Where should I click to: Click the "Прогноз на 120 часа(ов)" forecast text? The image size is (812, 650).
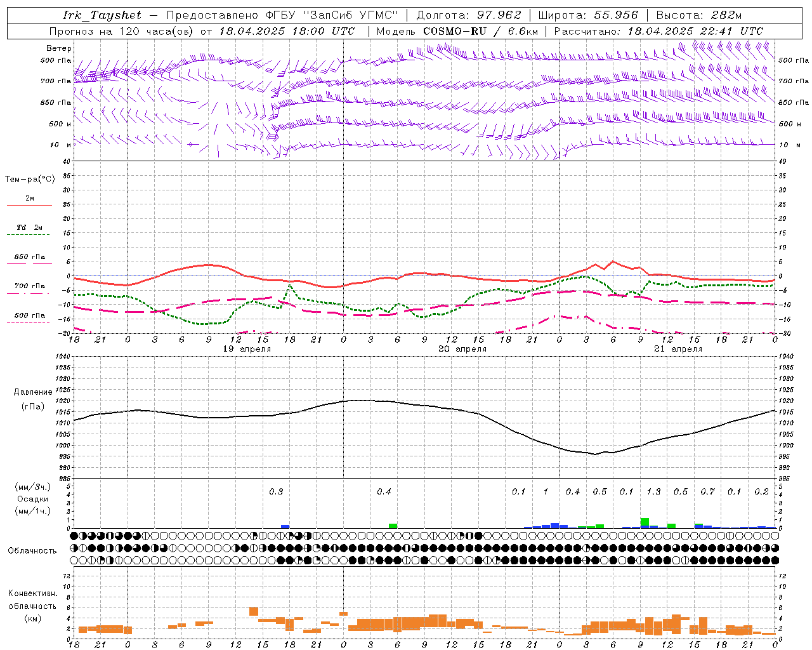(x=122, y=31)
